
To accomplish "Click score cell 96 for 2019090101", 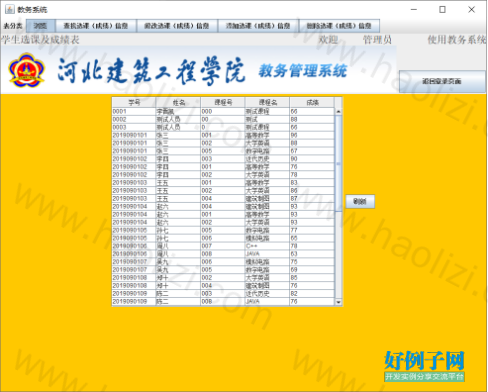I will tap(312, 135).
